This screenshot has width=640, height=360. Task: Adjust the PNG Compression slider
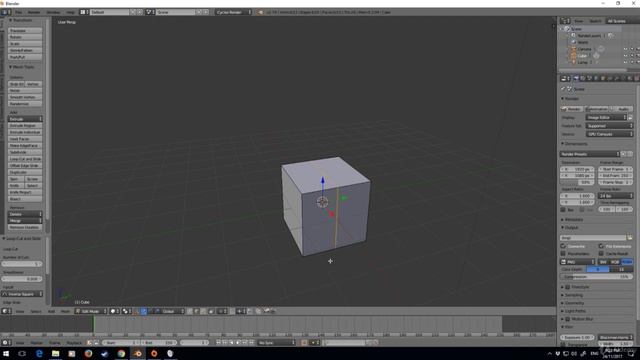click(x=596, y=277)
